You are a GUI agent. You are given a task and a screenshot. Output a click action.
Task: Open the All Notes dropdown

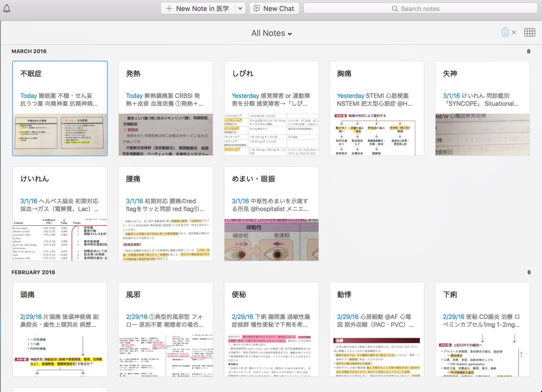pyautogui.click(x=271, y=33)
